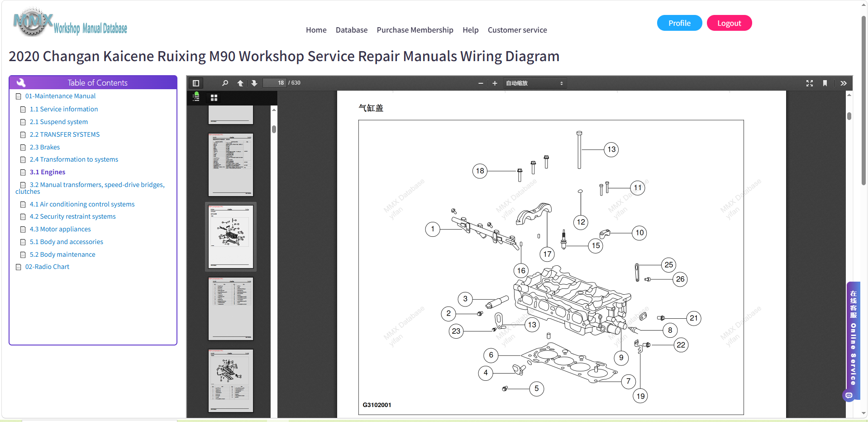Click the bookmark current view icon
This screenshot has height=422, width=868.
click(x=825, y=83)
